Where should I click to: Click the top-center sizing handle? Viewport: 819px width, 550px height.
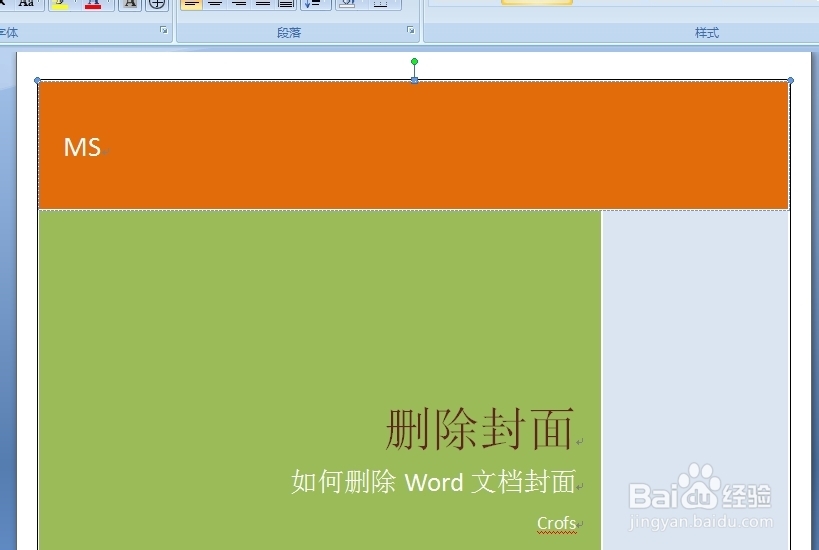click(x=414, y=80)
